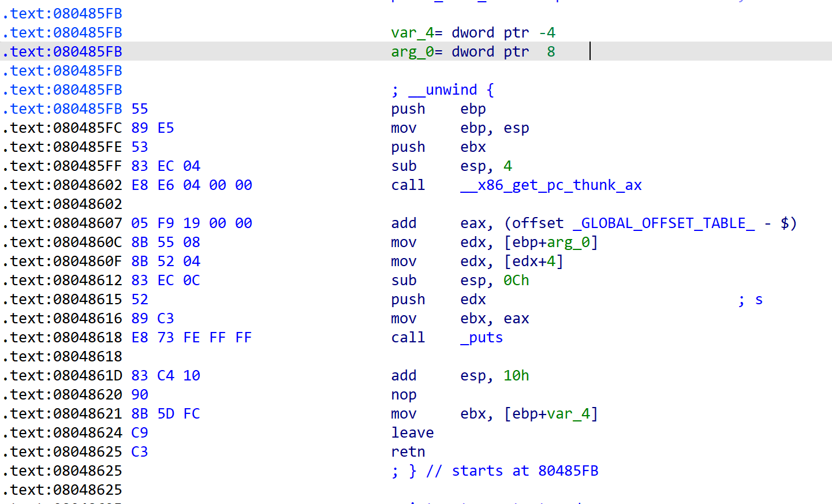Screen dimensions: 832x504
Task: Click opcode bytes "8B 52 04"
Action: click(x=166, y=261)
